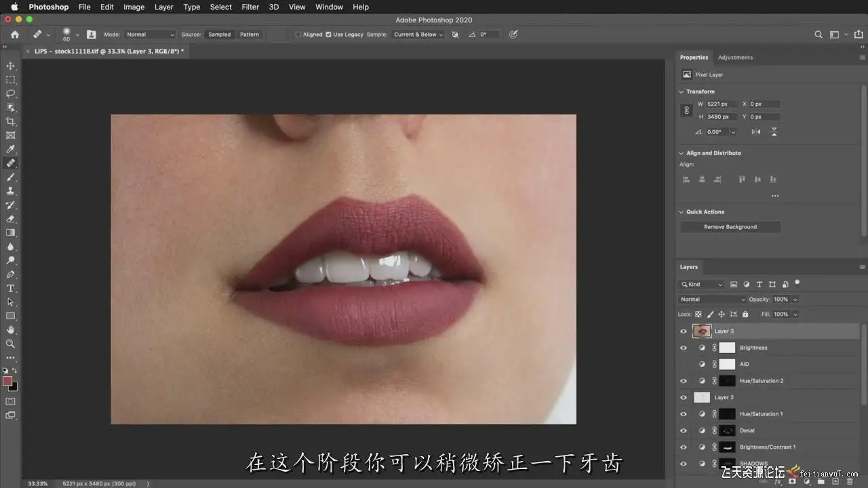Select the Hand tool
Viewport: 868px width, 488px height.
pyautogui.click(x=11, y=330)
